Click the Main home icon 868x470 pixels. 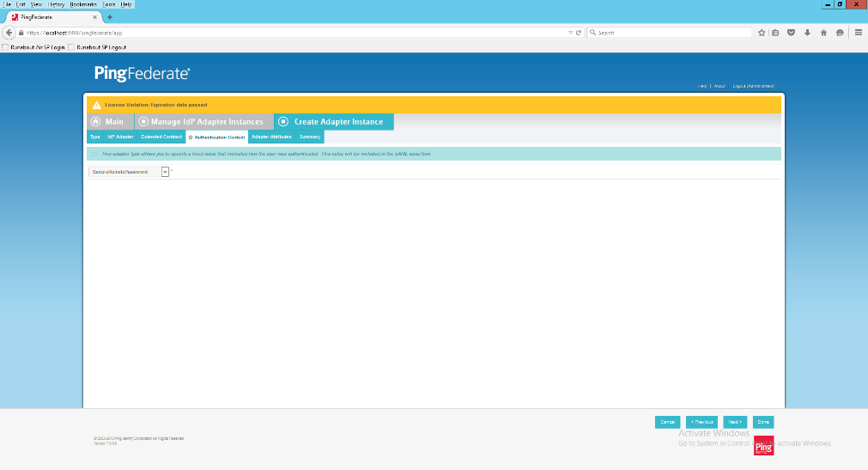pos(96,121)
